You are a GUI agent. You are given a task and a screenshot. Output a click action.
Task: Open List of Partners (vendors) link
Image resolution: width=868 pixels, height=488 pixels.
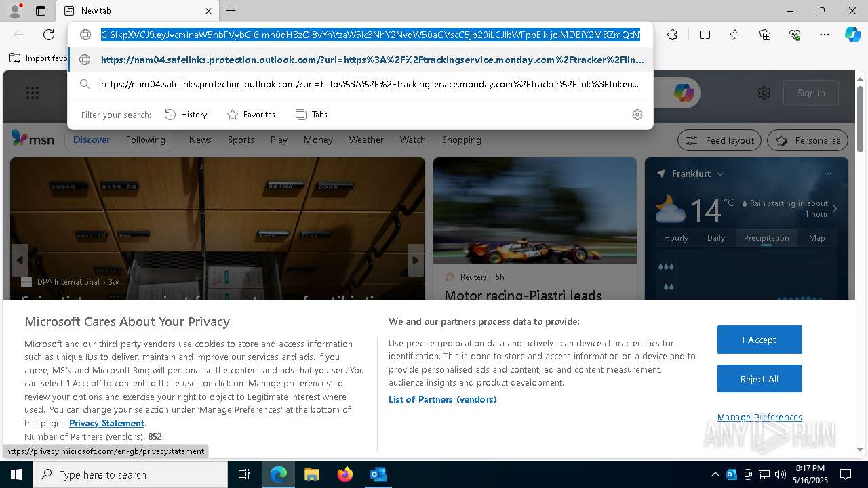443,399
